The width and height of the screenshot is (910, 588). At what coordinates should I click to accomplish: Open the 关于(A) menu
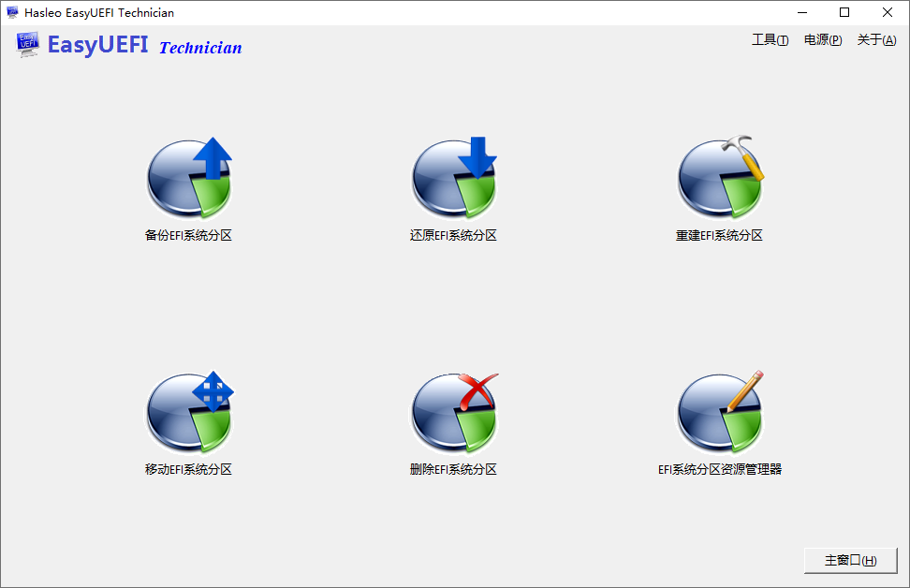874,40
